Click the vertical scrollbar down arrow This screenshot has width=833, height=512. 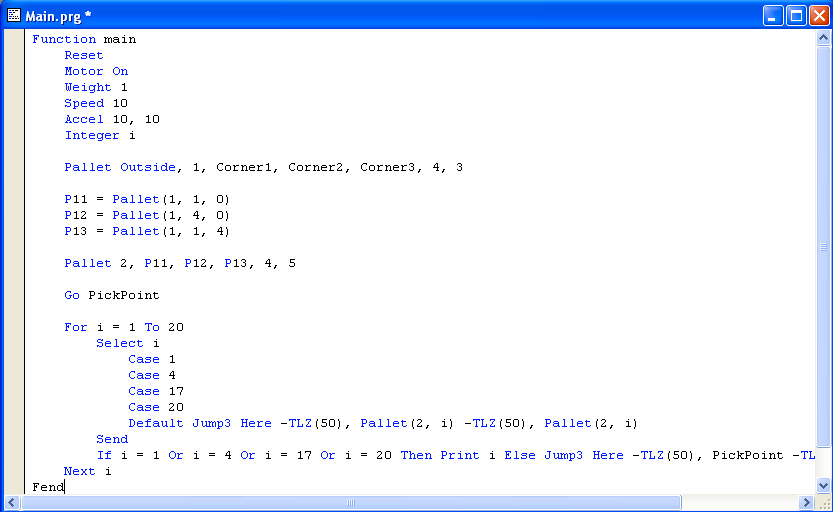pyautogui.click(x=823, y=485)
